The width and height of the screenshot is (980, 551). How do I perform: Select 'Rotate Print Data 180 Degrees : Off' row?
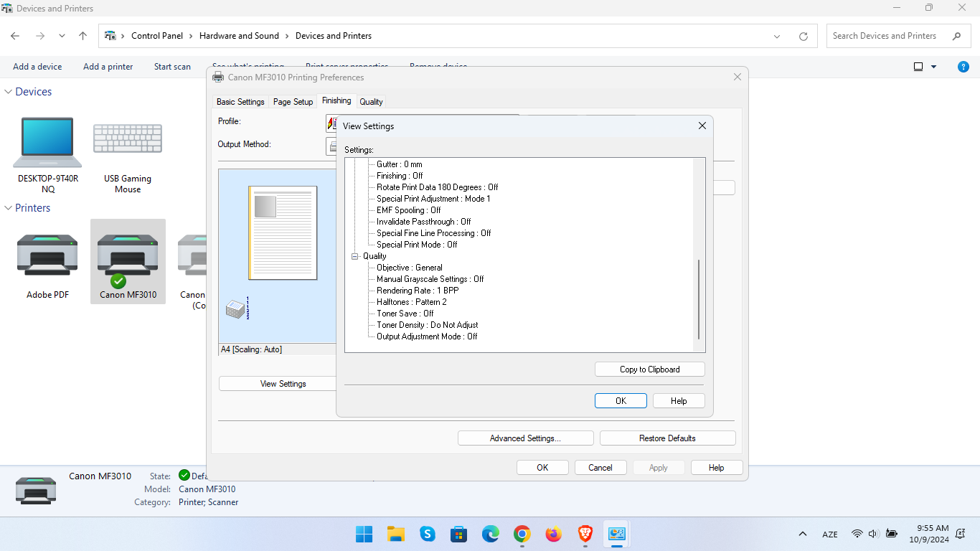coord(437,187)
